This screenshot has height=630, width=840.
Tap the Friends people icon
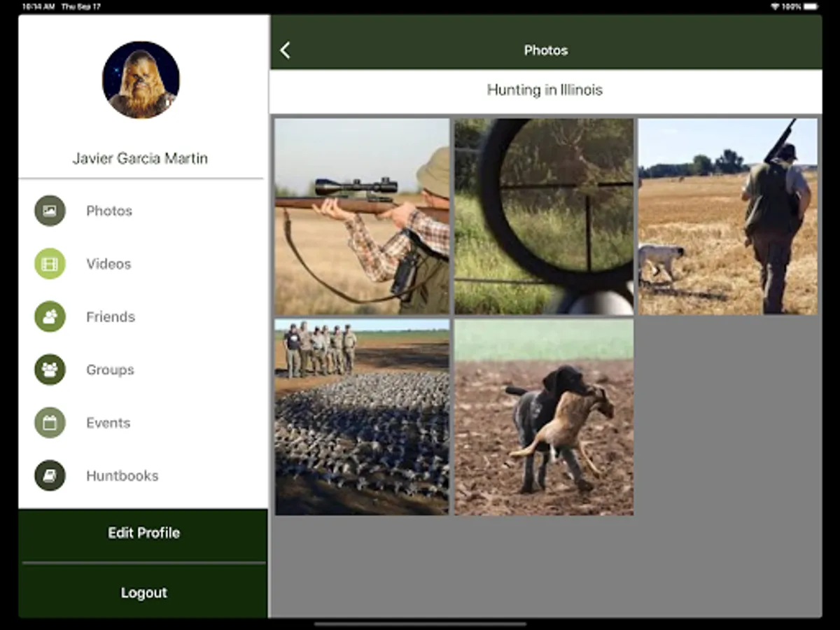(50, 316)
